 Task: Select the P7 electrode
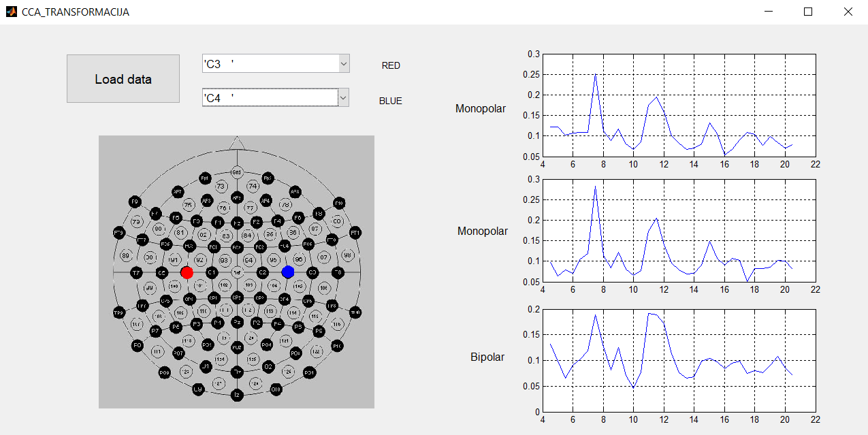point(155,331)
